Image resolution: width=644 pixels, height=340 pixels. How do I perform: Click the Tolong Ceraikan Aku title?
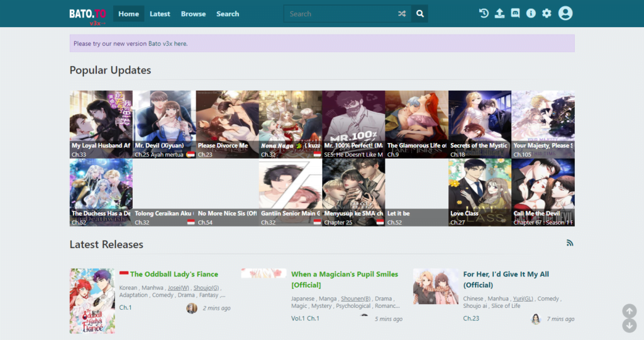click(164, 213)
